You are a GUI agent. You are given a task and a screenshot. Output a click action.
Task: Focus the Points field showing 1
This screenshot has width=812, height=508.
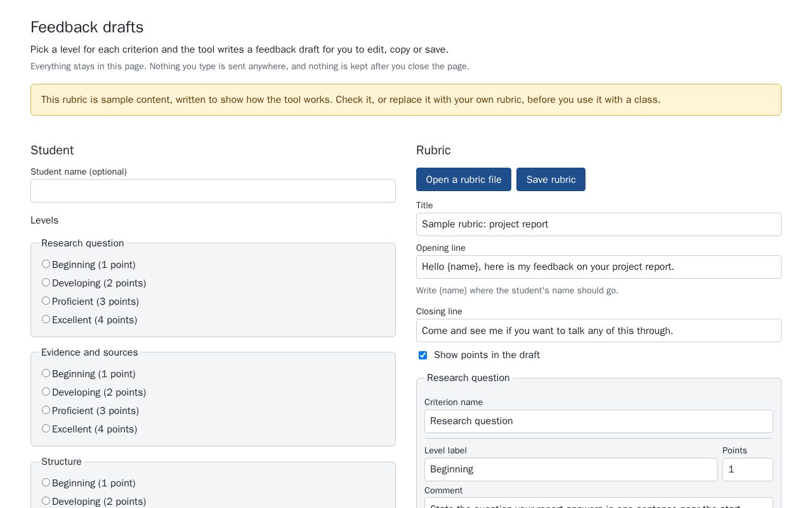(748, 470)
